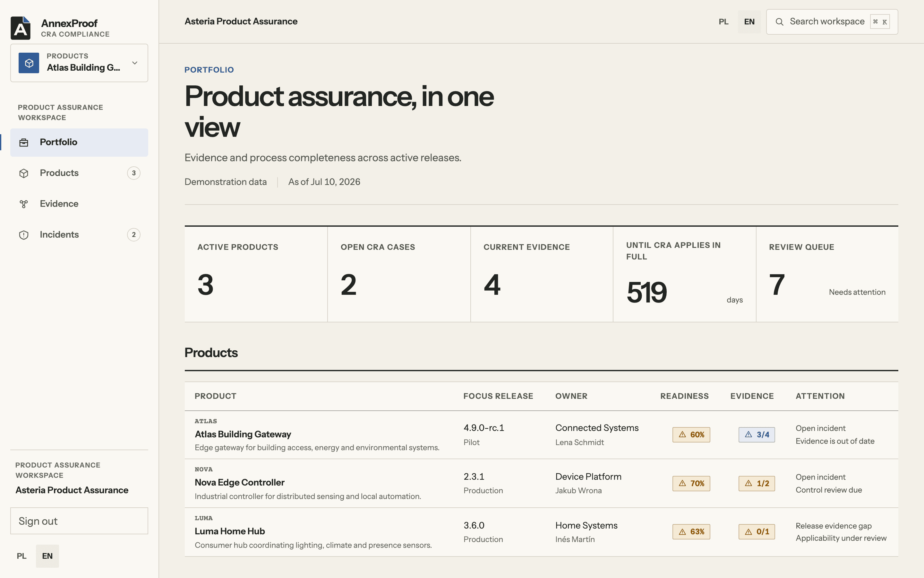Click the 1/2 evidence badge
Screen dimensions: 924x578
757,484
